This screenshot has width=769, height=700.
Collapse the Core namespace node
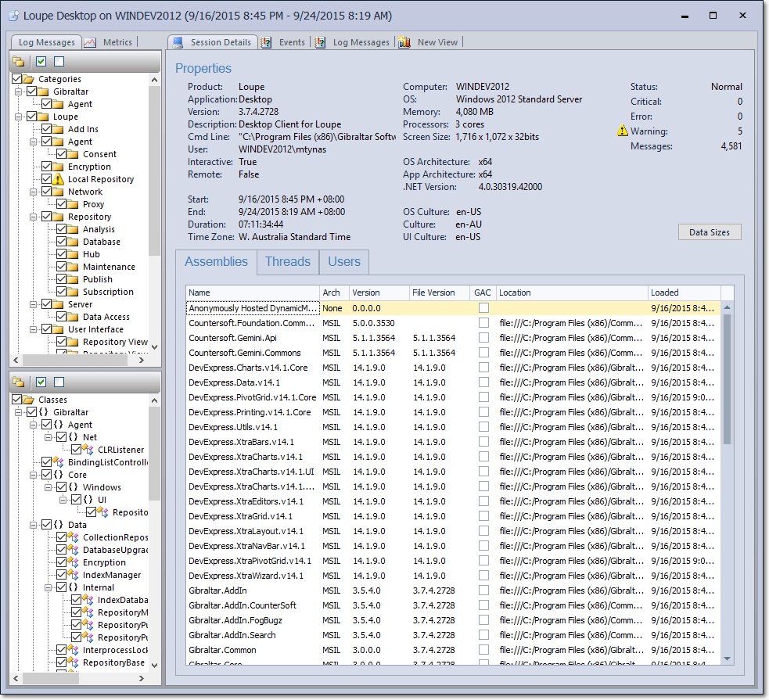click(x=33, y=475)
